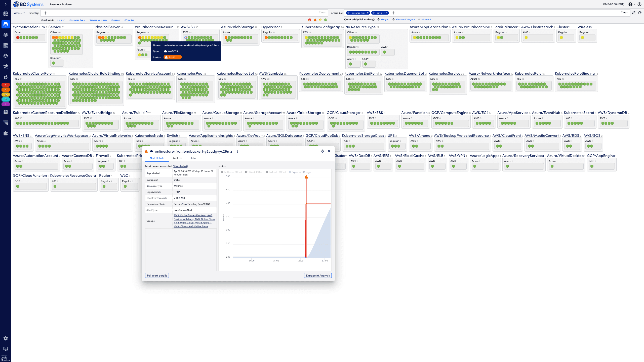Open the Datapoint Analysis button
Screen dimensions: 644x362
(x=318, y=276)
